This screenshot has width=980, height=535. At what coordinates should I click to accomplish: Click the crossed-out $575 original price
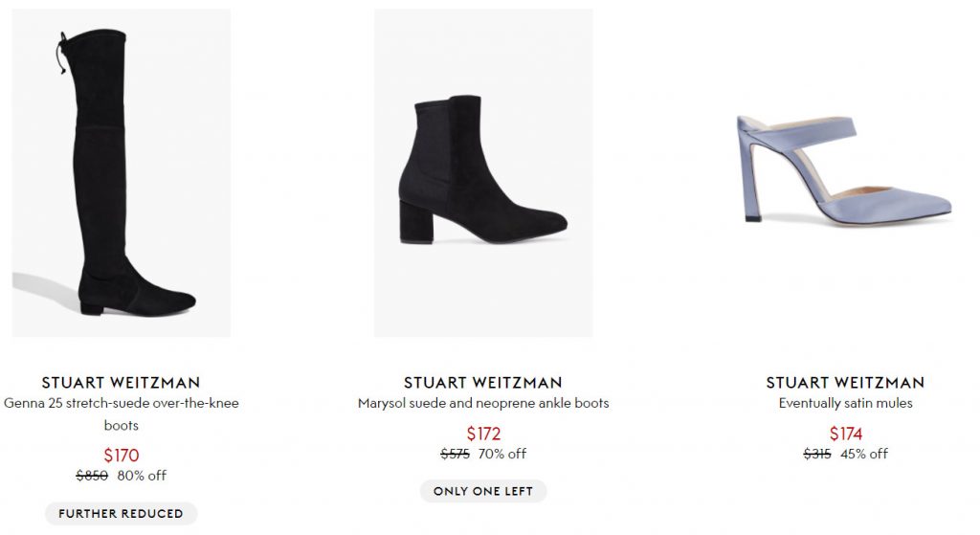(x=455, y=455)
